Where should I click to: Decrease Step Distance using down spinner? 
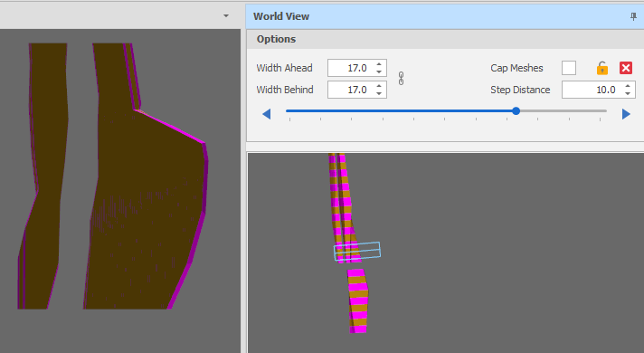tap(628, 94)
